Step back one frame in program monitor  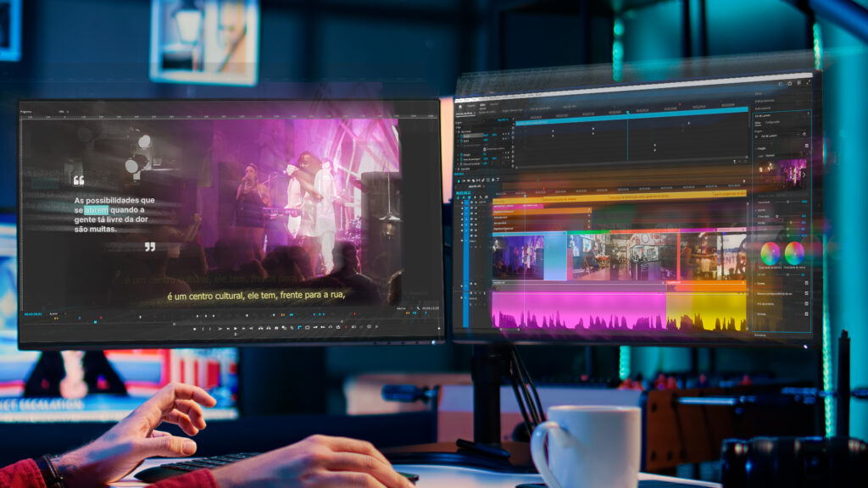228,329
